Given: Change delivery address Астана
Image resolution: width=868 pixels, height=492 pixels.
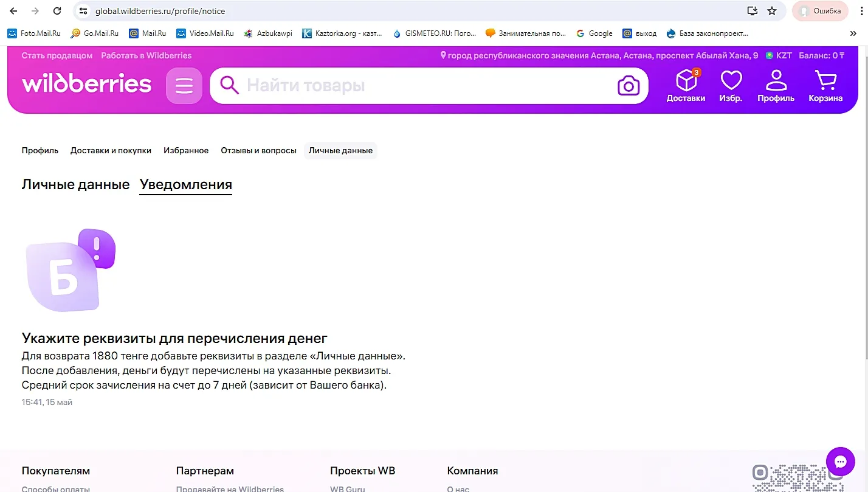Looking at the screenshot, I should point(599,55).
